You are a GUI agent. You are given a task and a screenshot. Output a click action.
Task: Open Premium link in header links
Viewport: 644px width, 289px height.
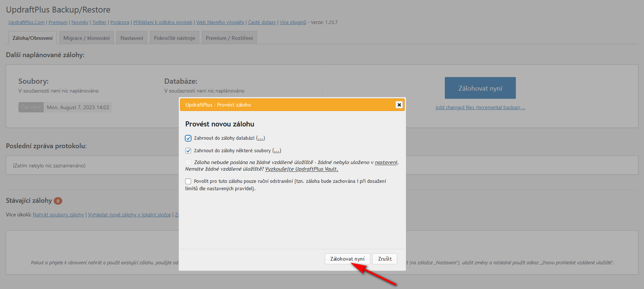coord(58,22)
